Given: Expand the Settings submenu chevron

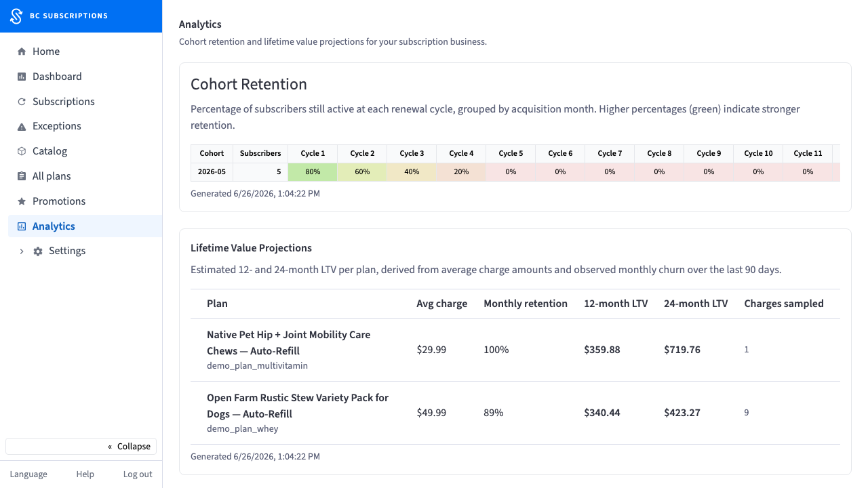Looking at the screenshot, I should (x=22, y=251).
